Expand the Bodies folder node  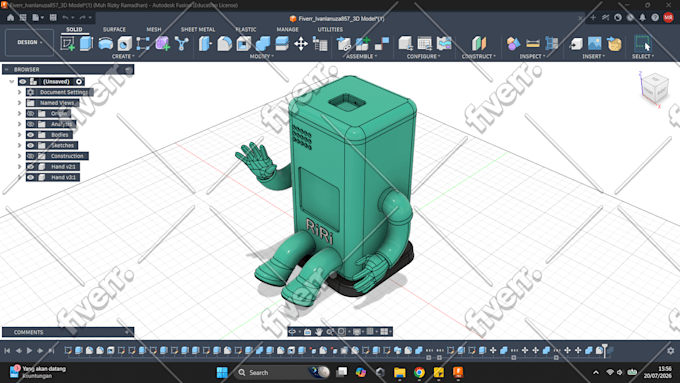[20, 135]
